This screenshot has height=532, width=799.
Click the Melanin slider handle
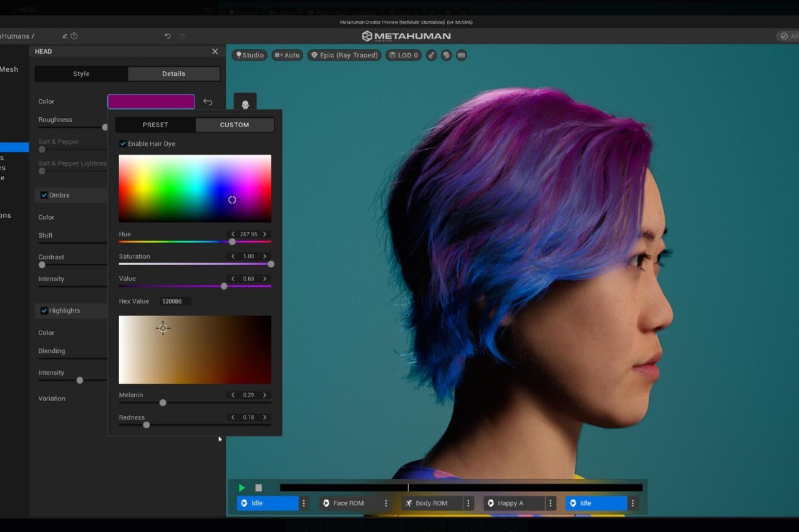click(163, 402)
